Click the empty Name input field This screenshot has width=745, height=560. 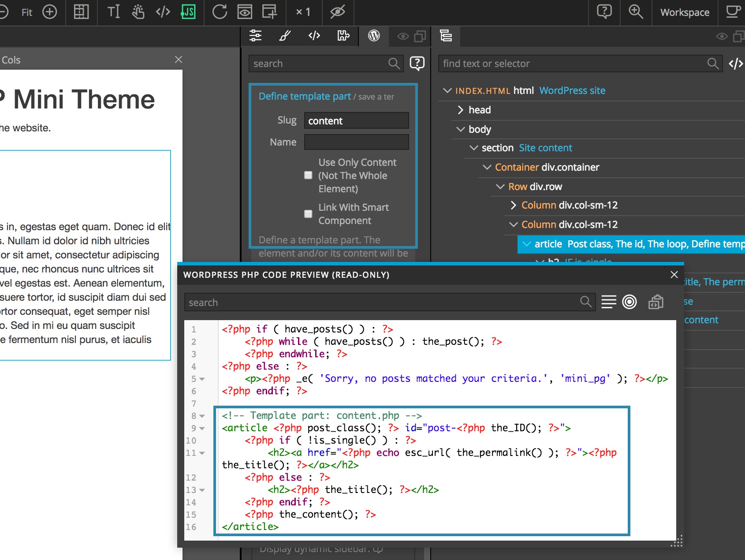[x=356, y=142]
